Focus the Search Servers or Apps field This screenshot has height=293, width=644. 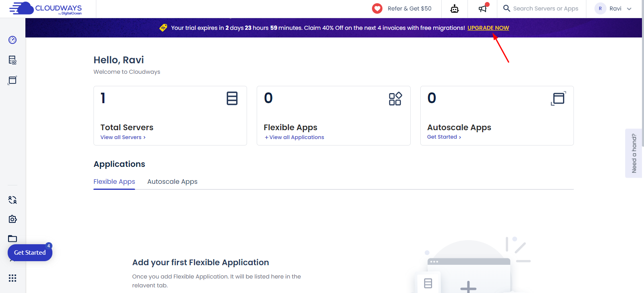coord(546,8)
